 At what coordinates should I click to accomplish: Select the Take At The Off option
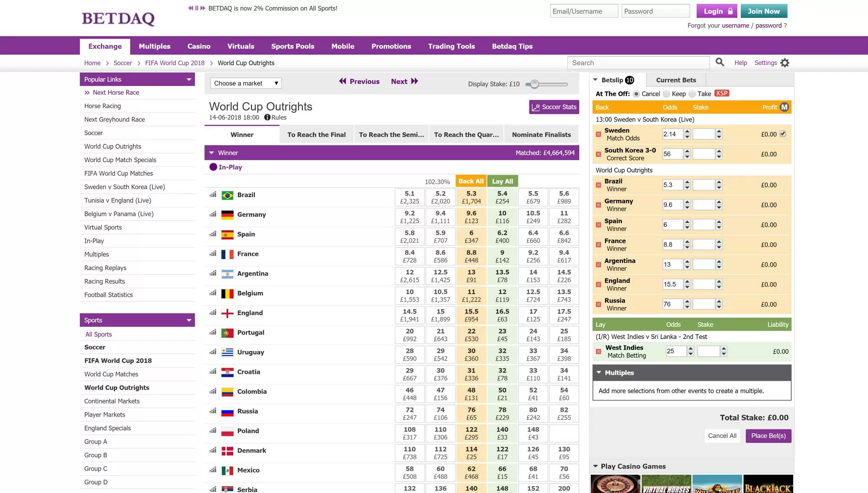(x=692, y=94)
